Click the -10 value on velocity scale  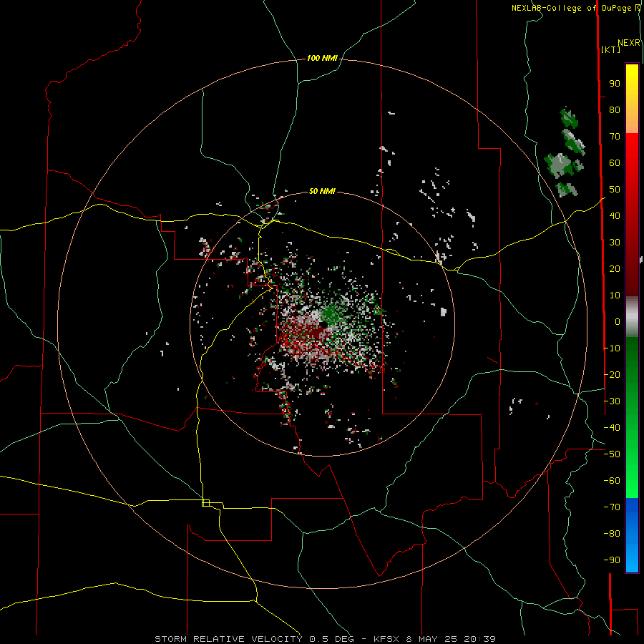coord(612,348)
